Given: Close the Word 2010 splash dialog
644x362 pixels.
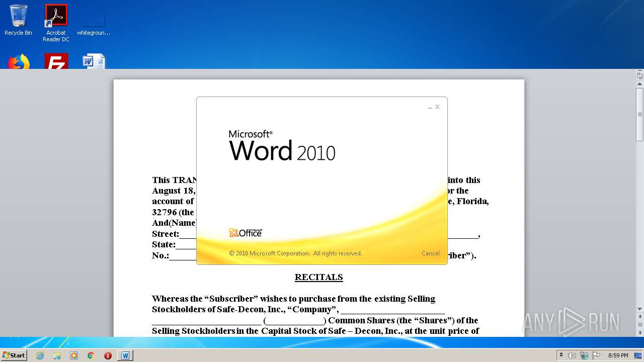Looking at the screenshot, I should coord(437,107).
